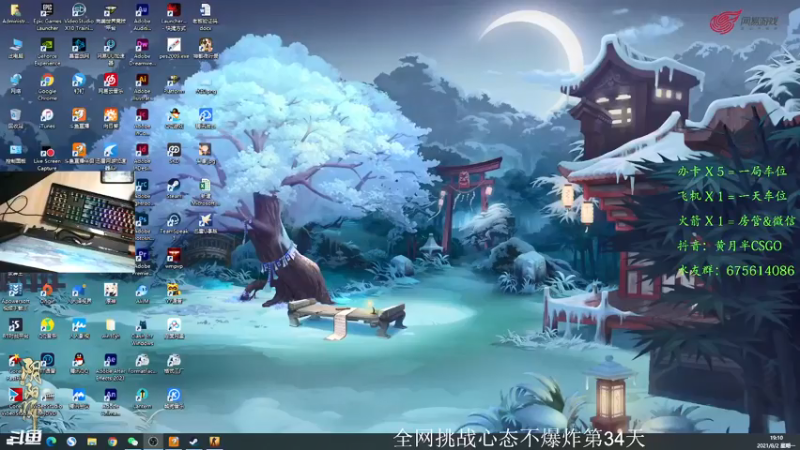The height and width of the screenshot is (450, 800).
Task: Launch Adobe Premiere desktop shortcut
Action: click(142, 261)
